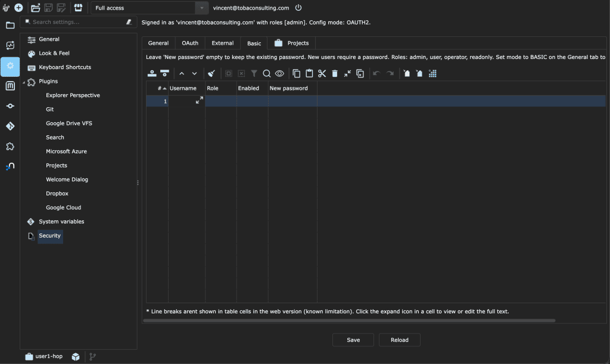The image size is (610, 364).
Task: Select the configuration gear perspective icon
Action: (x=10, y=66)
